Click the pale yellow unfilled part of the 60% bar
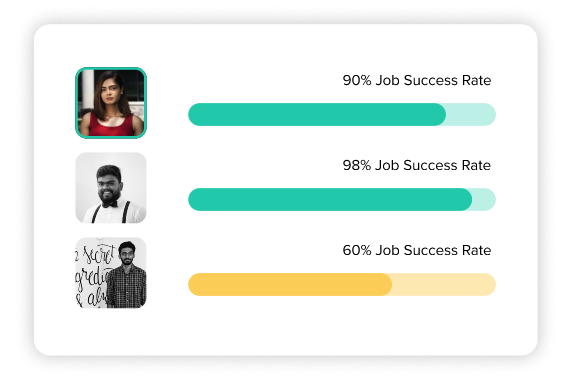 [444, 284]
